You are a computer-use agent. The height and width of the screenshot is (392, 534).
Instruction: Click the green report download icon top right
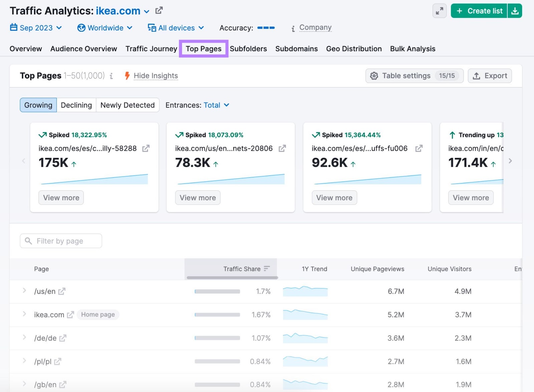515,11
